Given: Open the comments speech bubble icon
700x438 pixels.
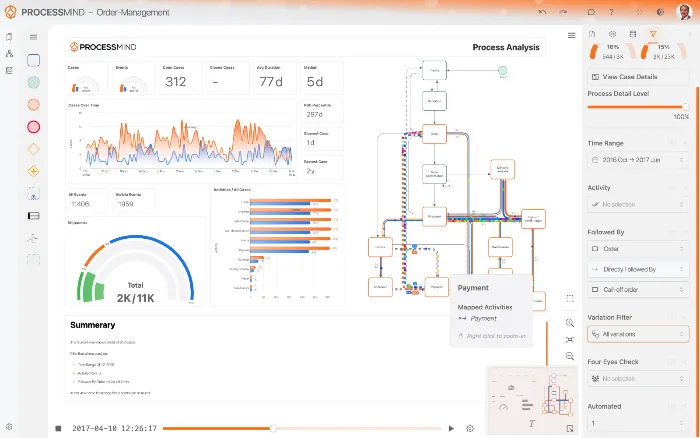Looking at the screenshot, I should 591,12.
